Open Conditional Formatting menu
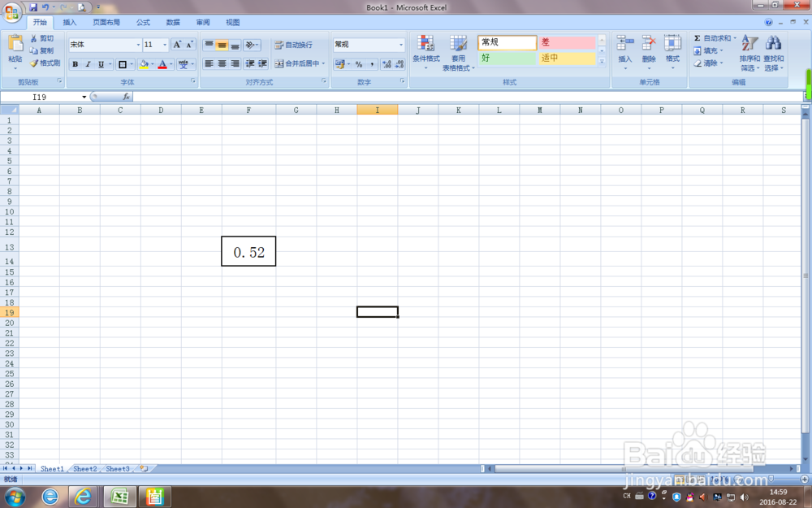This screenshot has width=812, height=508. point(426,53)
